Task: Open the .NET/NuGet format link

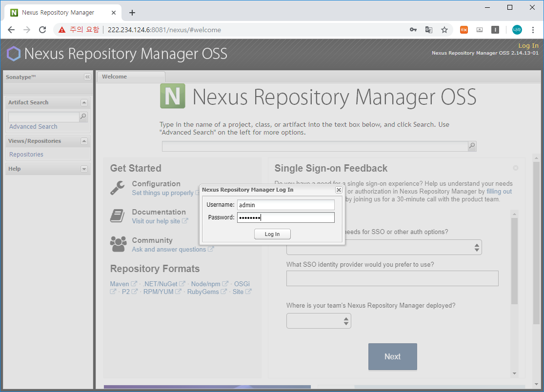Action: pos(161,284)
